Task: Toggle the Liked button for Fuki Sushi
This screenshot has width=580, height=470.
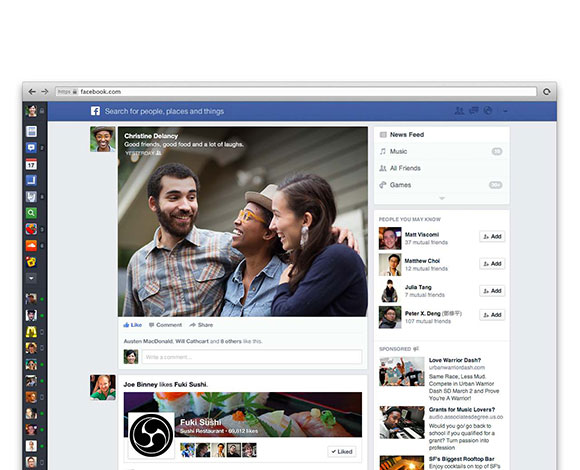Action: [x=342, y=452]
